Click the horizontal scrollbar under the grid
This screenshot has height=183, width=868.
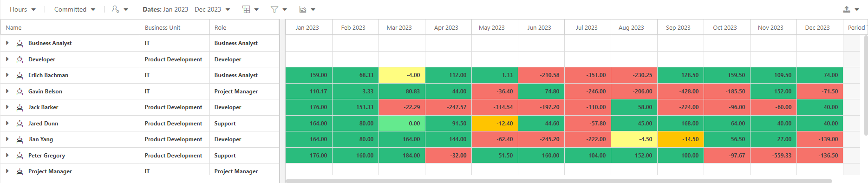point(559,181)
